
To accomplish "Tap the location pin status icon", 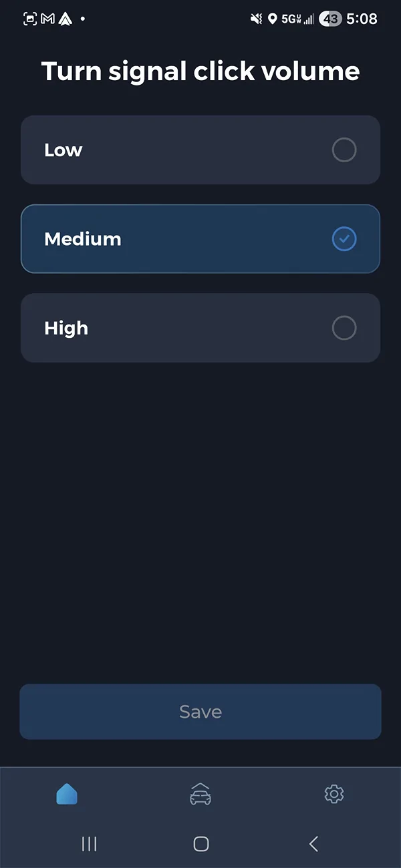I will [273, 19].
